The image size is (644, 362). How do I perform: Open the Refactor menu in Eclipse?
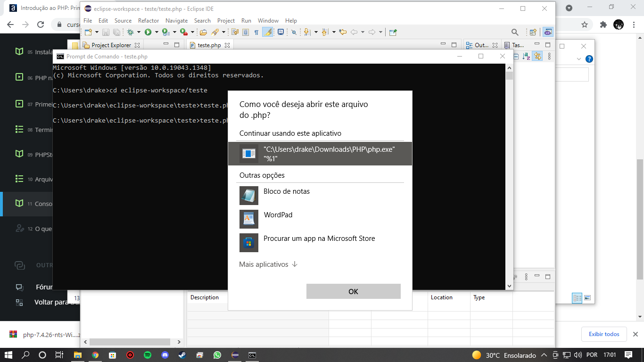click(149, 21)
